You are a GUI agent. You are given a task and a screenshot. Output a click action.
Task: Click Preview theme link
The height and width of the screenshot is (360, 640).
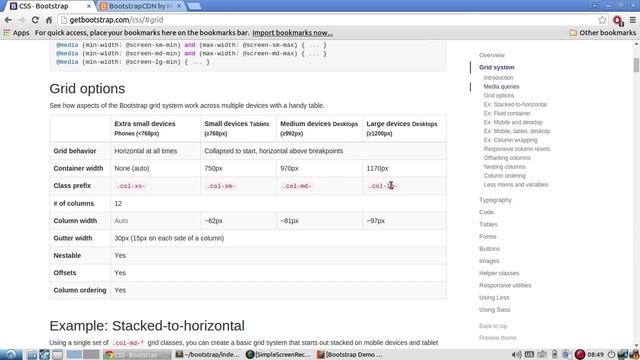point(498,338)
